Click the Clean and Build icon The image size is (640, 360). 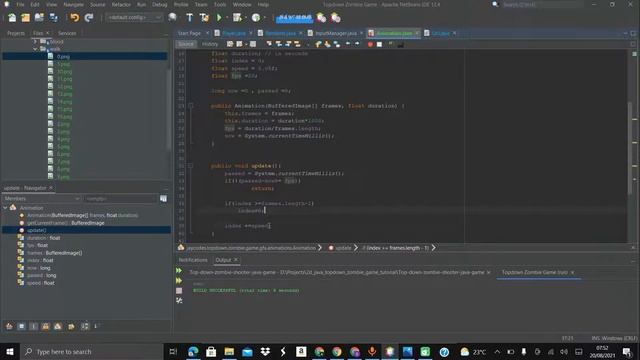pos(204,18)
